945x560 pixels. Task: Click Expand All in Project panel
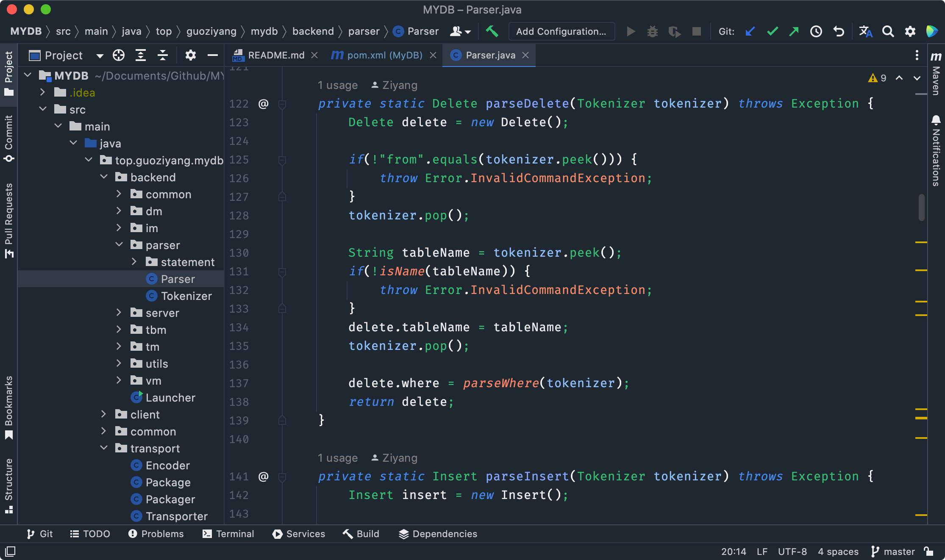coord(141,55)
